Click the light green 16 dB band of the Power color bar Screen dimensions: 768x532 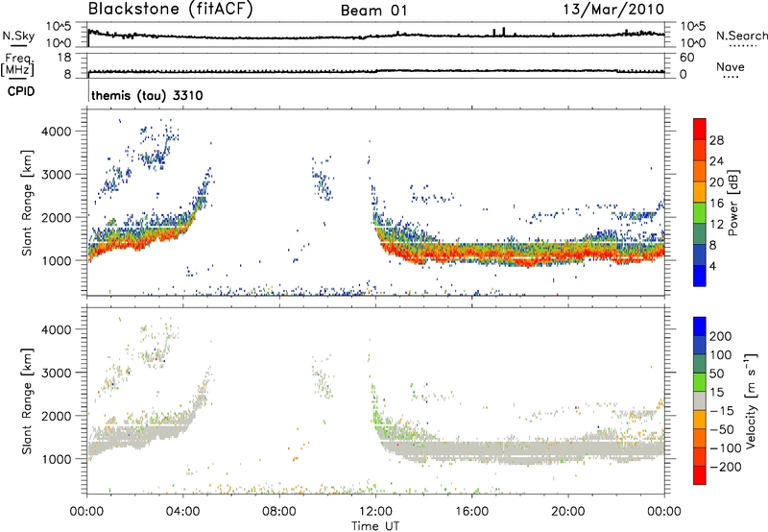pyautogui.click(x=700, y=213)
